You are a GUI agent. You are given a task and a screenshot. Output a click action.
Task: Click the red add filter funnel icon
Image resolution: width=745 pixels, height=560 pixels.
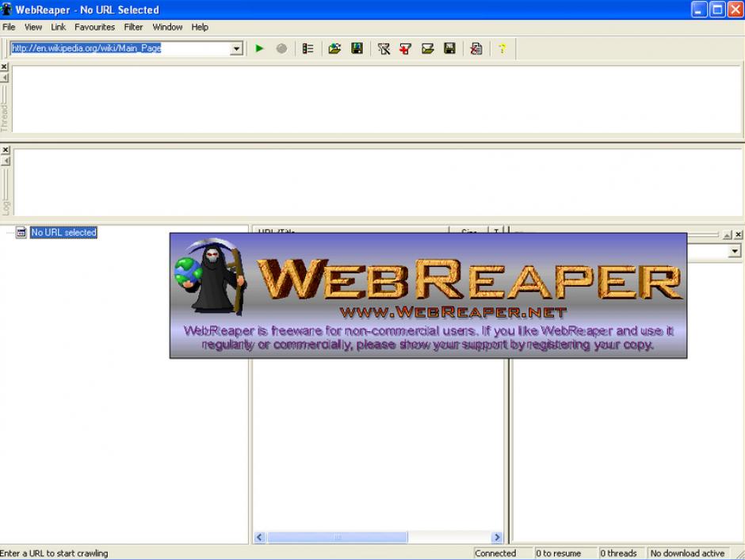tap(405, 48)
